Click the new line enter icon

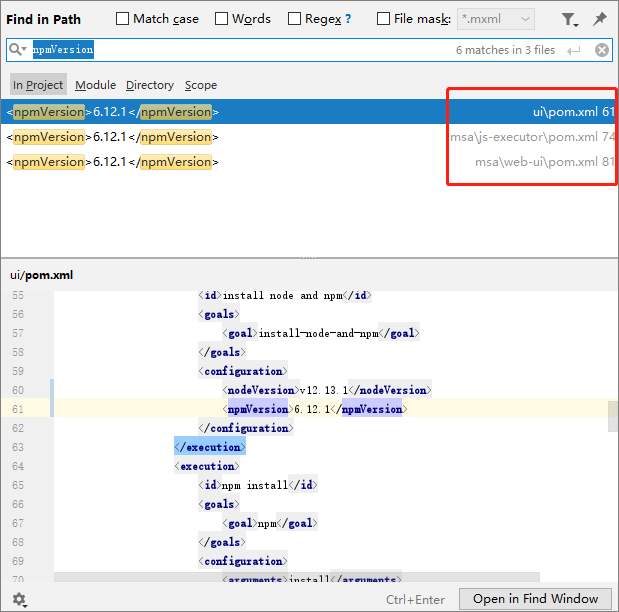[x=573, y=50]
